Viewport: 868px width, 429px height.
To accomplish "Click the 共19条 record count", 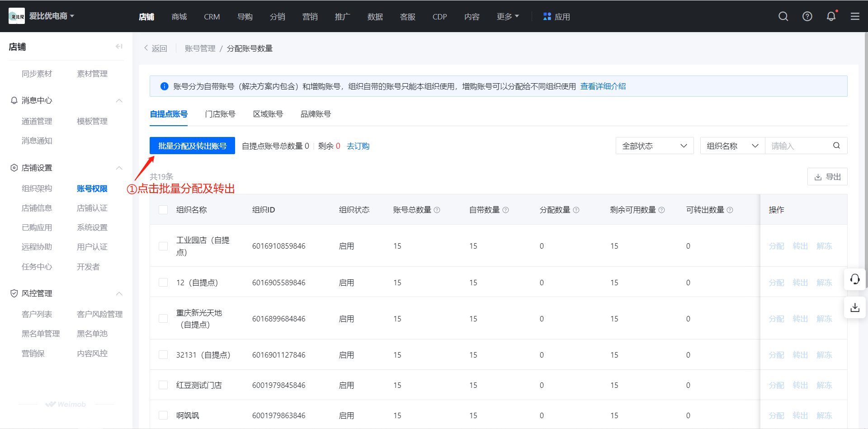I will 161,177.
